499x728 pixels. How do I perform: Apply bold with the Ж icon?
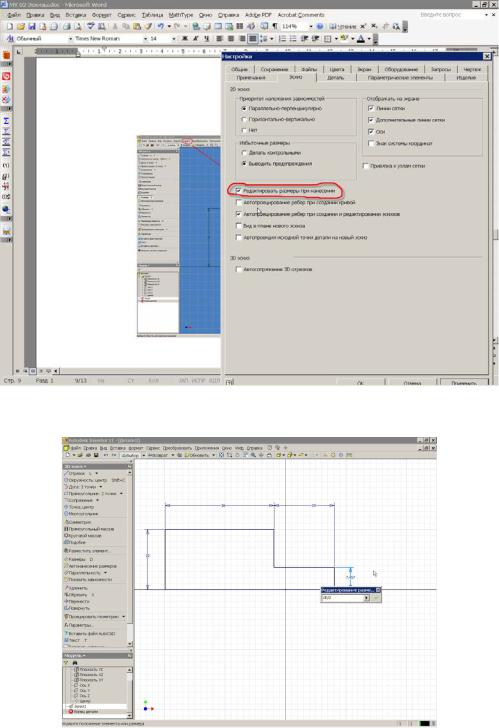tap(185, 39)
